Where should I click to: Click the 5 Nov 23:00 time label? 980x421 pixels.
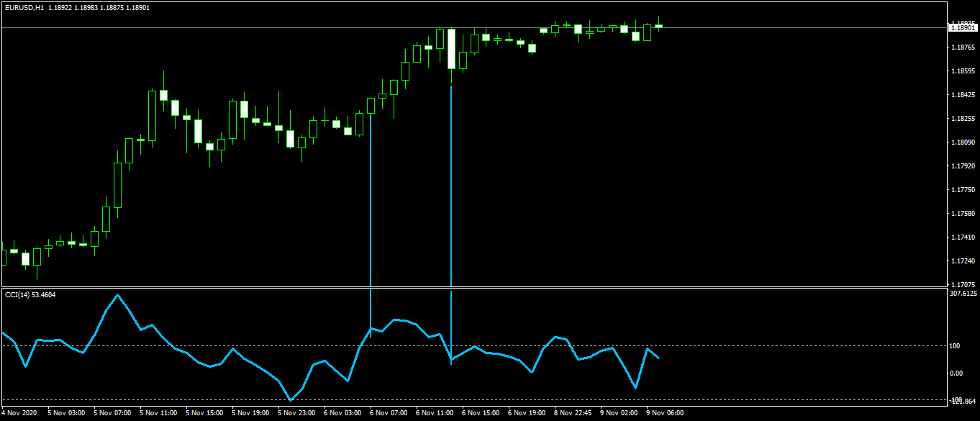click(296, 414)
